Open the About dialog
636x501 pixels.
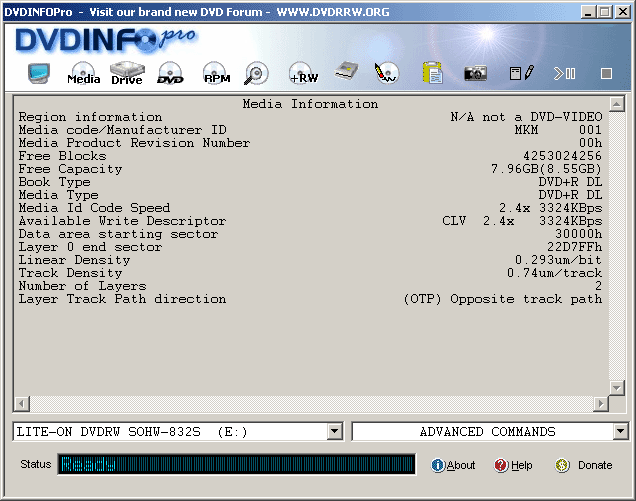point(453,465)
